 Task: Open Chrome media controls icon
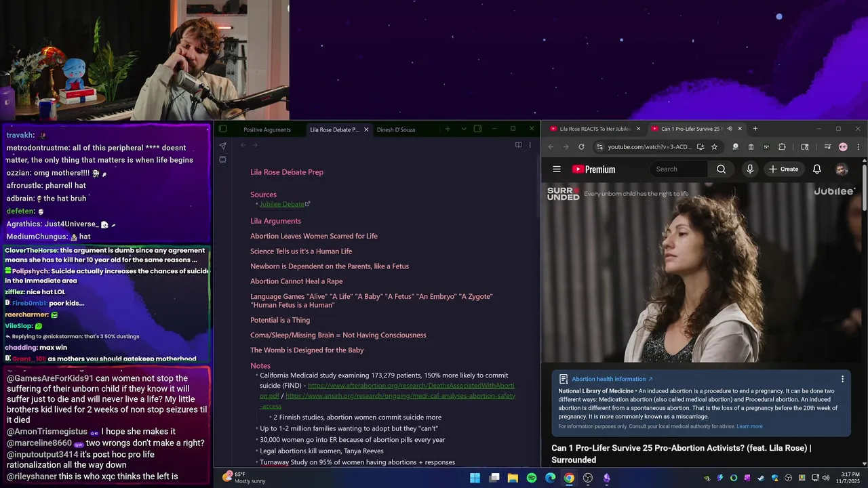pos(827,146)
